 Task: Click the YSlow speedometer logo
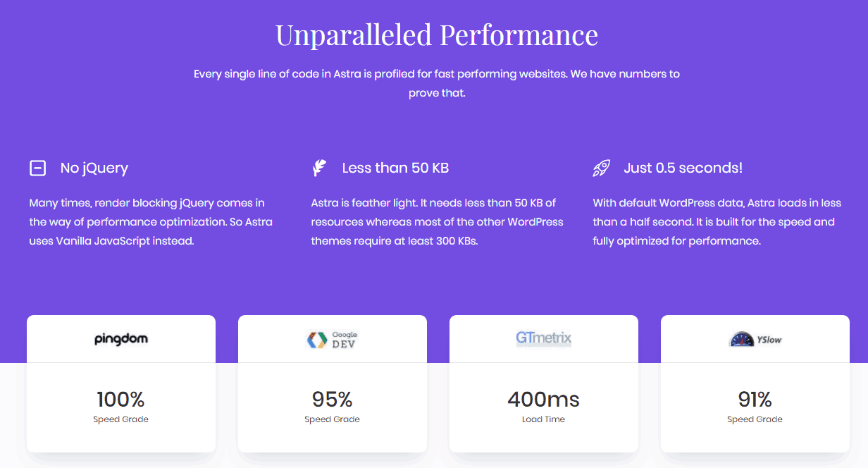point(755,339)
